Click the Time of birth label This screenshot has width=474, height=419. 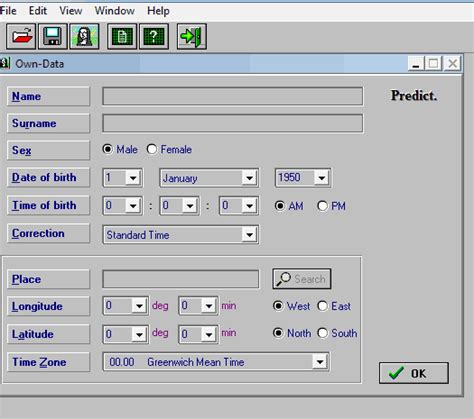pos(49,205)
